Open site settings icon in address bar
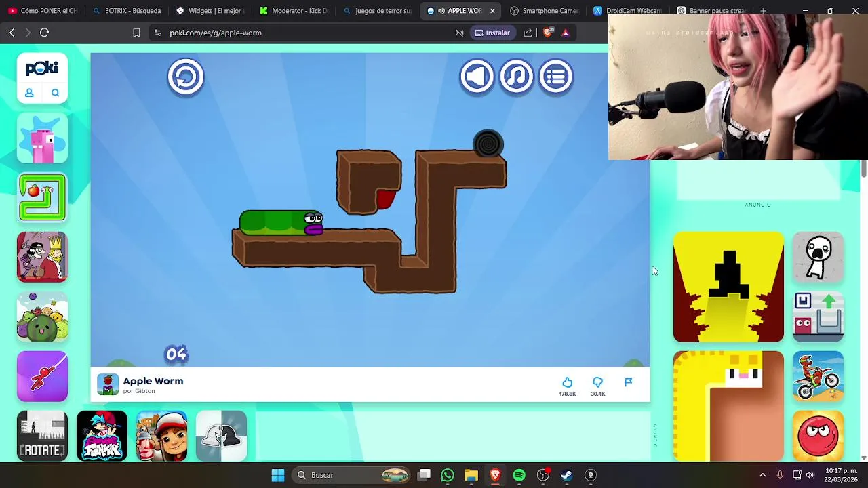Viewport: 868px width, 488px height. pos(157,33)
